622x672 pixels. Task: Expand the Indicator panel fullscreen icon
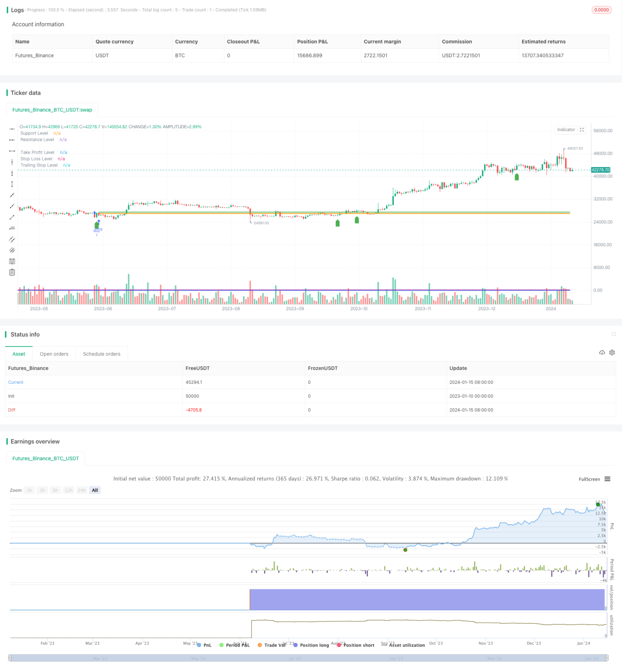point(582,130)
